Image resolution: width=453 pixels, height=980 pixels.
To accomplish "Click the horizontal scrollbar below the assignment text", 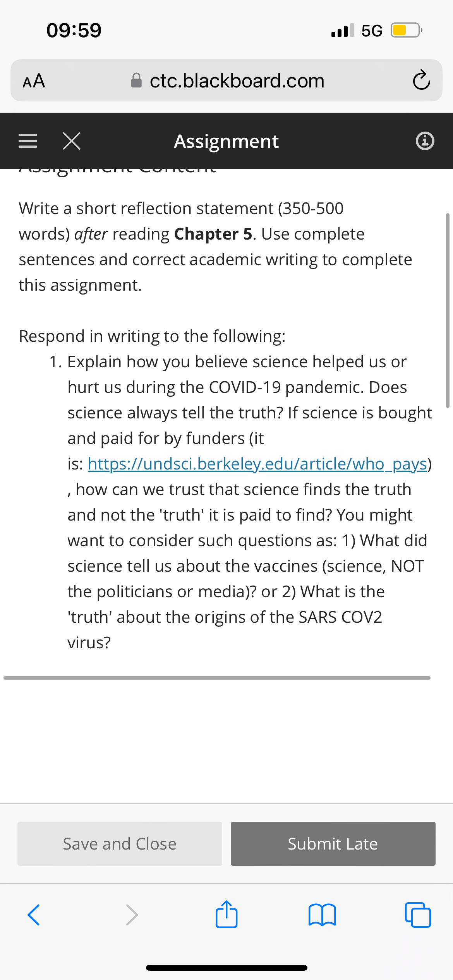I will click(x=217, y=678).
